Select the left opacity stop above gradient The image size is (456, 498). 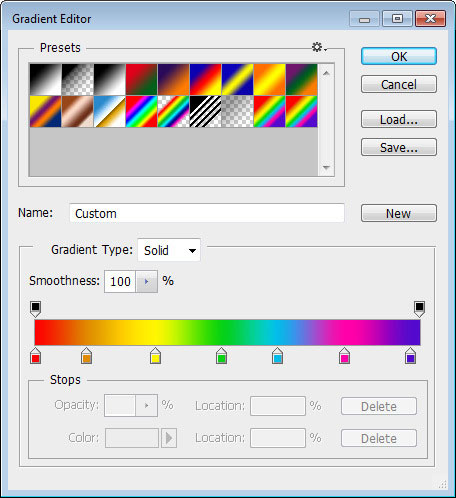35,309
